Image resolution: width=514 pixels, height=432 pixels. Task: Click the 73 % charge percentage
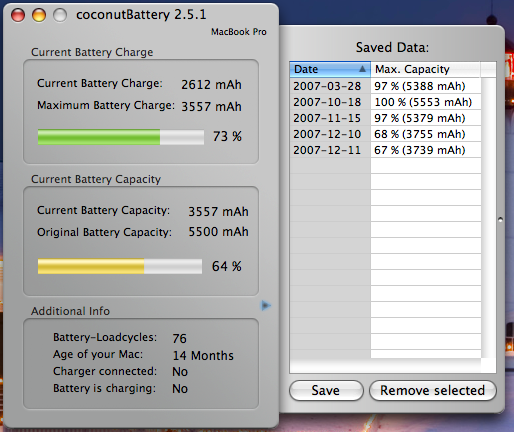click(x=227, y=136)
